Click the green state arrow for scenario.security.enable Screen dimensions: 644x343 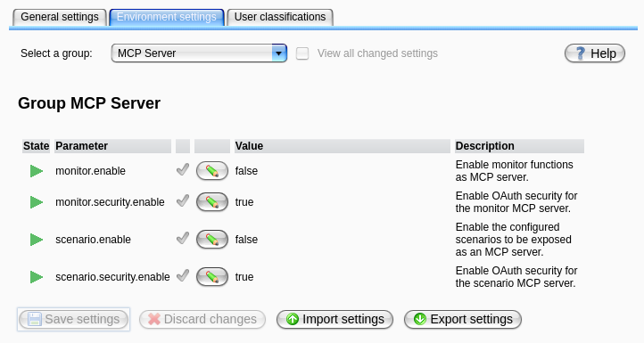(37, 277)
